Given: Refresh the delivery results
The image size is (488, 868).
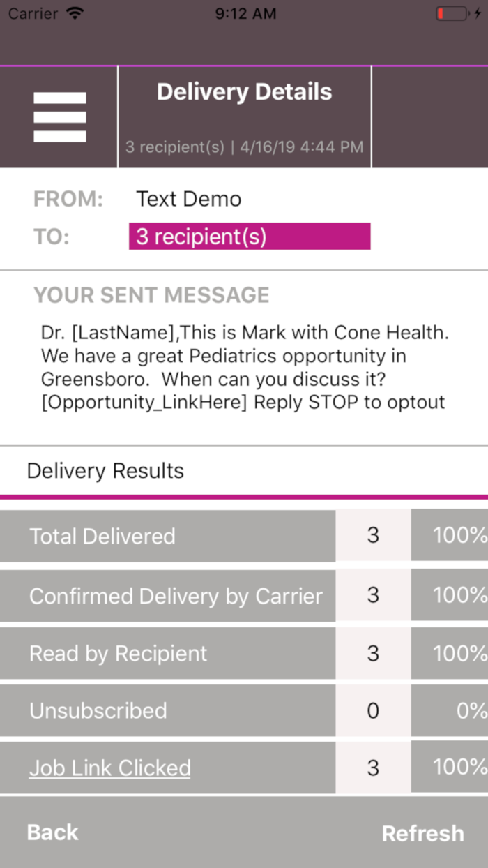Looking at the screenshot, I should click(x=422, y=832).
